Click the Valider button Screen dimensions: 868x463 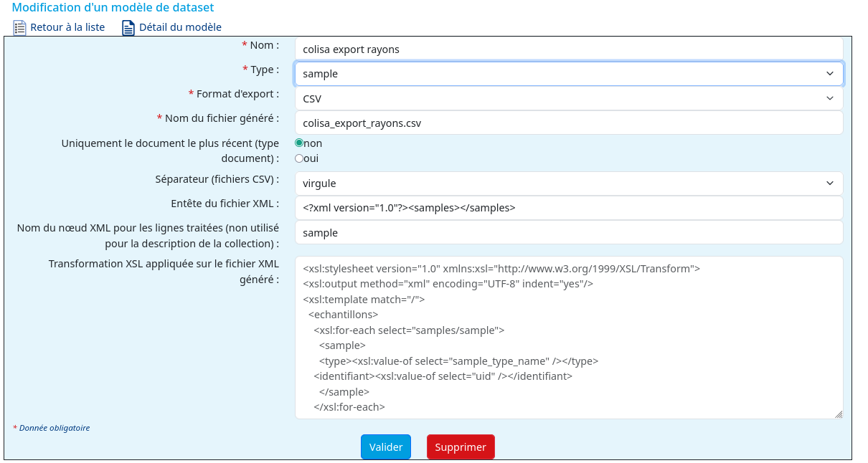pos(386,447)
